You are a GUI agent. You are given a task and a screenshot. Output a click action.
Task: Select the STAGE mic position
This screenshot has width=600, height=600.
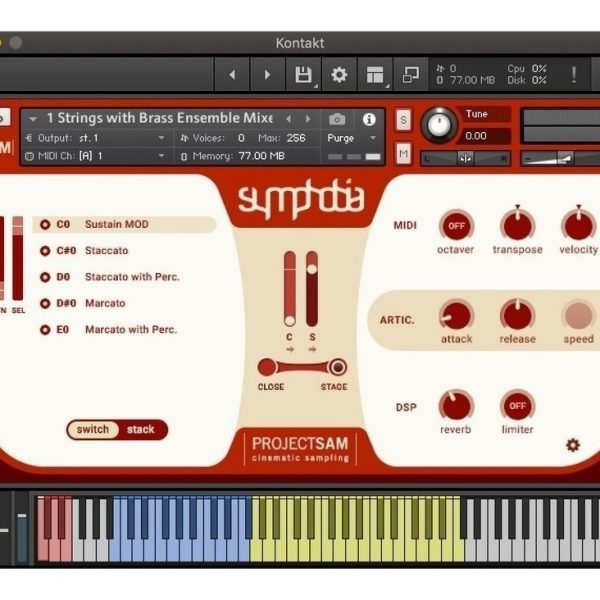tap(338, 367)
